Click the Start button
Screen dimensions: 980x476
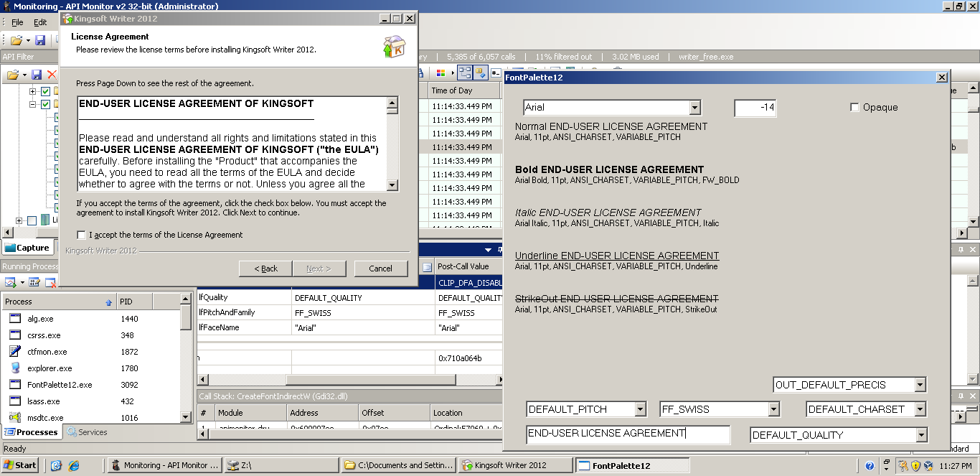click(20, 465)
